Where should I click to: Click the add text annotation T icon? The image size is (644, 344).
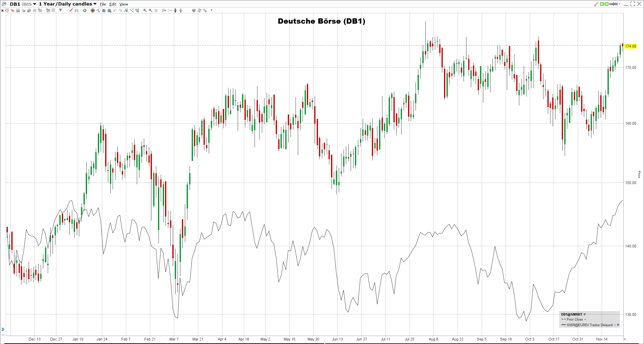tap(104, 10)
